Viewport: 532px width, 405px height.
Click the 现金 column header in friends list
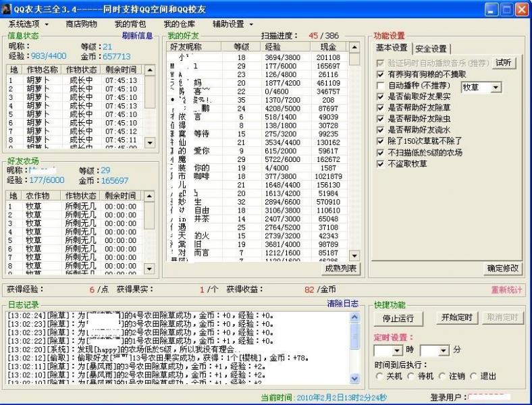pyautogui.click(x=327, y=47)
